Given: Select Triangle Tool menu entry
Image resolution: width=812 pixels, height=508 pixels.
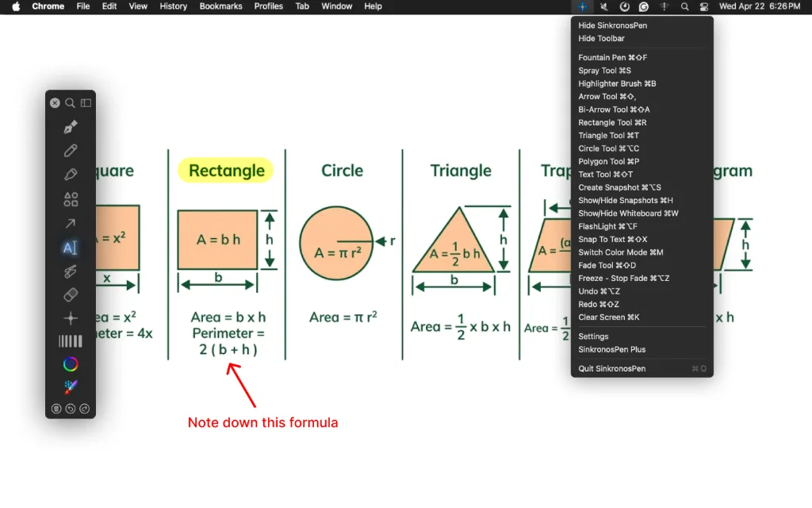Looking at the screenshot, I should pyautogui.click(x=642, y=135).
